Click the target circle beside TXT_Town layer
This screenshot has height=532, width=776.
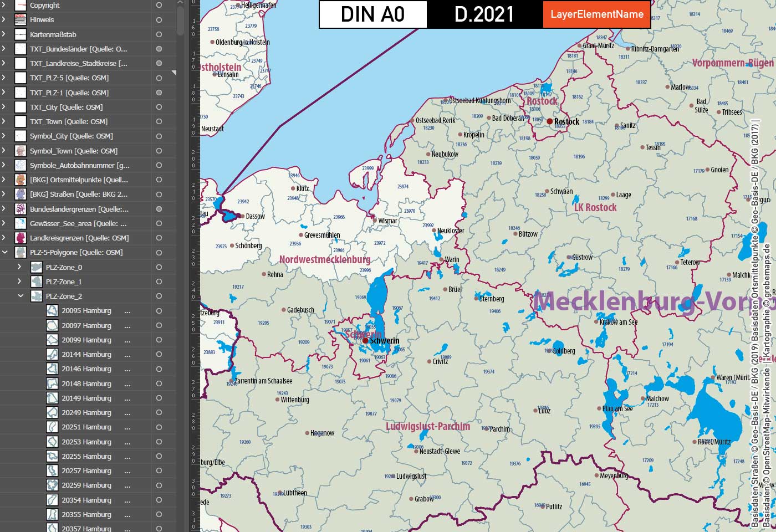click(x=159, y=121)
